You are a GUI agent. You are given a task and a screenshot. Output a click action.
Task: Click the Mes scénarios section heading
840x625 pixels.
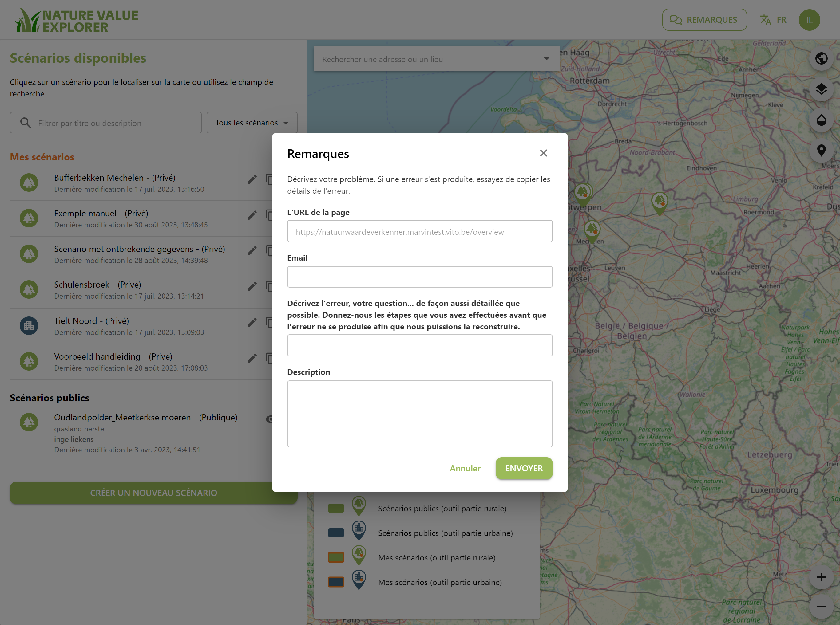pyautogui.click(x=42, y=157)
